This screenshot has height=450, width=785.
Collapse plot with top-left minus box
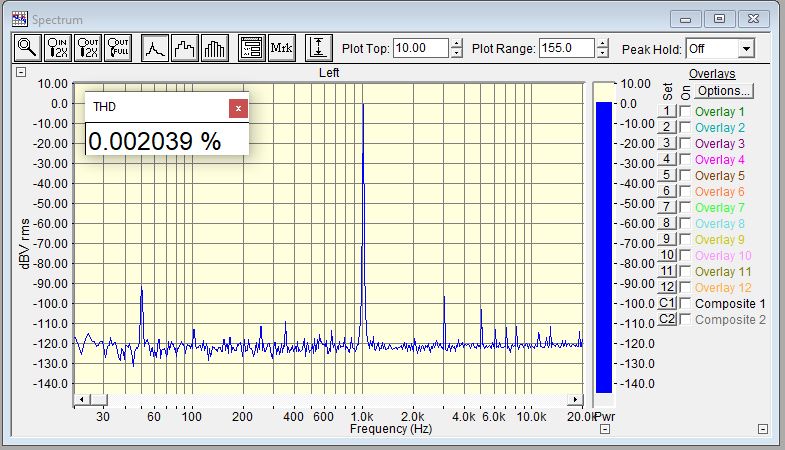[21, 72]
